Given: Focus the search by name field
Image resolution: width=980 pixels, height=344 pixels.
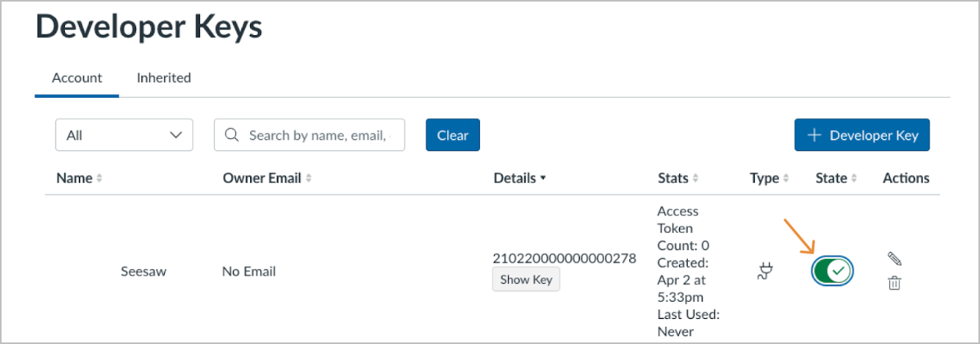Looking at the screenshot, I should (x=317, y=135).
